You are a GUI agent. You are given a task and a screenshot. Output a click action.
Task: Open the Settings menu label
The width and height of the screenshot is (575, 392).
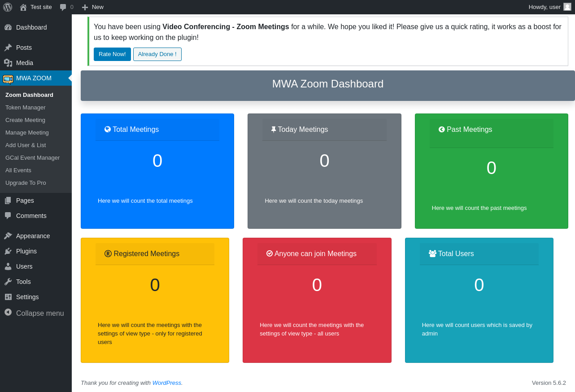27,297
